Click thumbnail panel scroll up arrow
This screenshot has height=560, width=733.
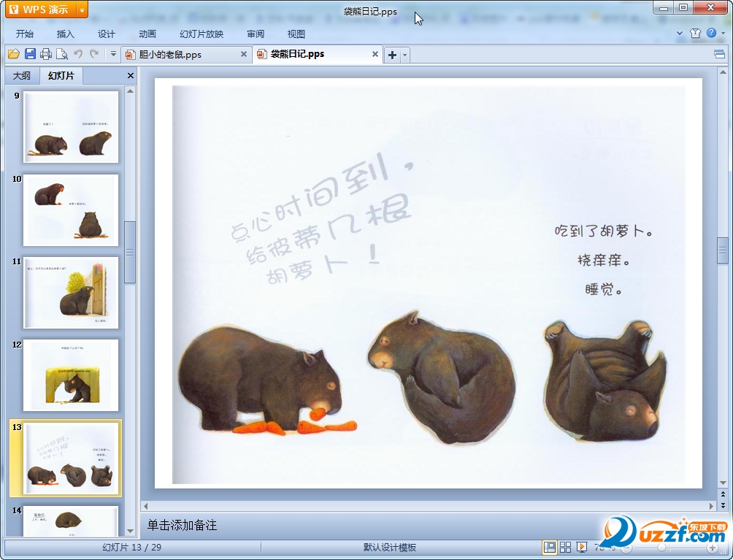131,91
